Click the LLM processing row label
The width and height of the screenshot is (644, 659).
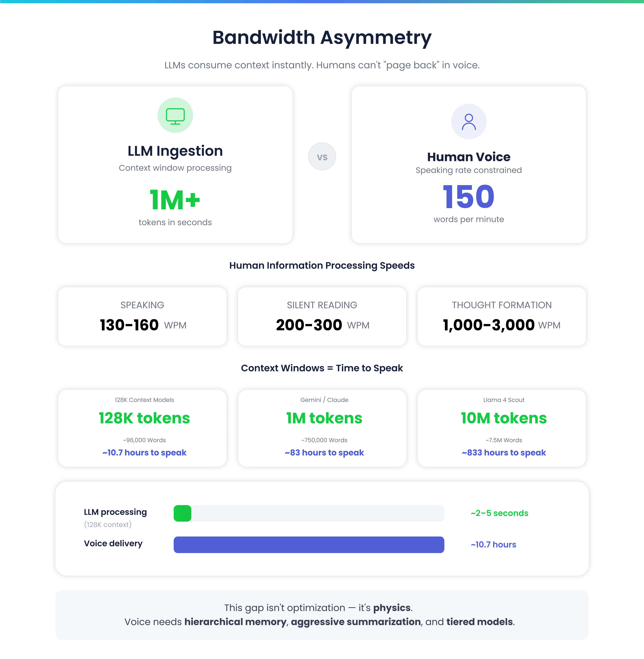(115, 512)
